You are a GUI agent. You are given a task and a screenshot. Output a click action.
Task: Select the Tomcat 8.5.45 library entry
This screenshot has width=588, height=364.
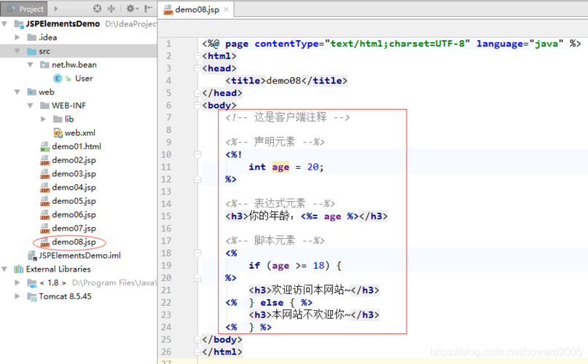(x=66, y=296)
